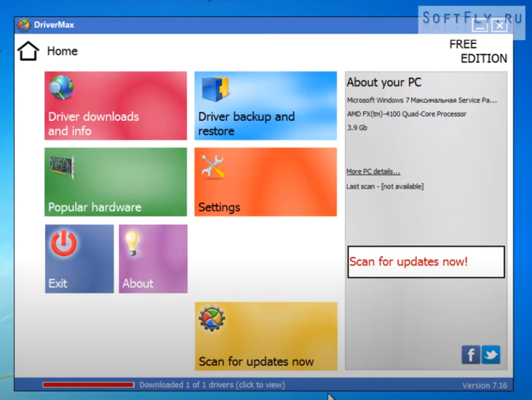Click the Version 7.16 status text
The width and height of the screenshot is (532, 400).
tap(484, 386)
